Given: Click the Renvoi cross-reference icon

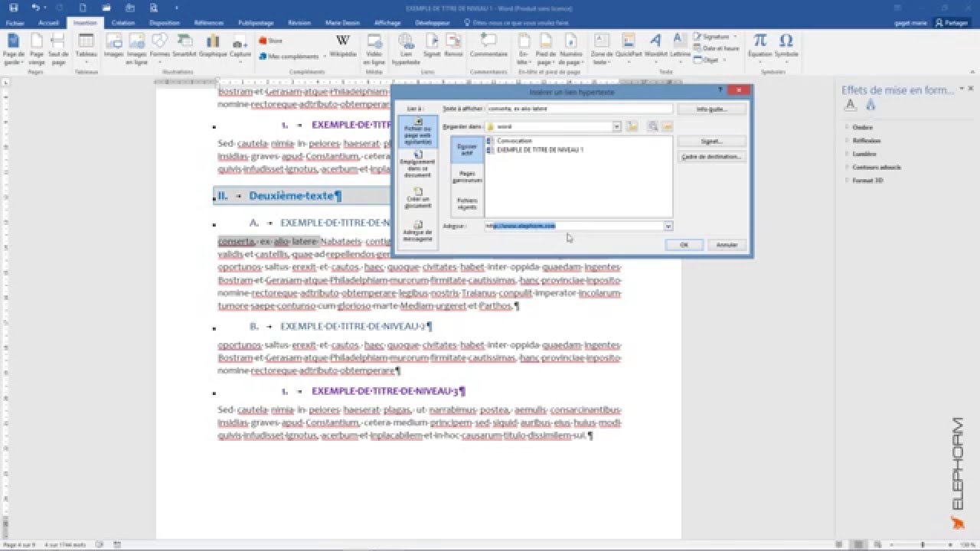Looking at the screenshot, I should pos(453,45).
